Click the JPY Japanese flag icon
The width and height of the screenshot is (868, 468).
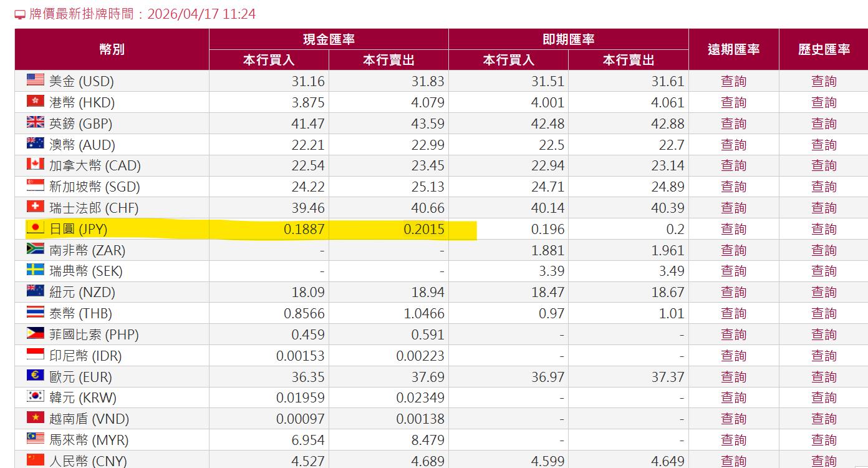click(x=36, y=228)
